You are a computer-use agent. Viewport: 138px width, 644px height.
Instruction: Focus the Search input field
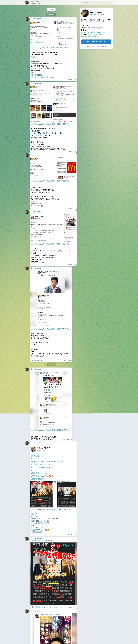click(x=96, y=2)
